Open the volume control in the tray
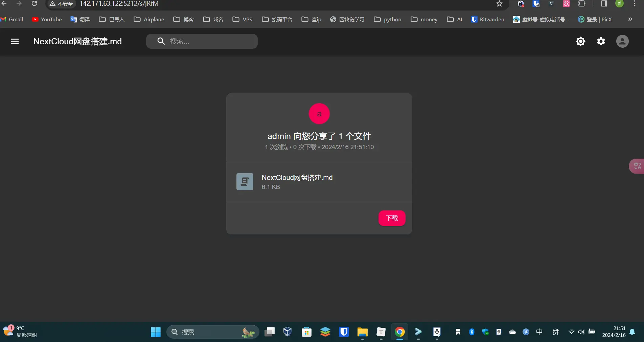This screenshot has height=342, width=644. pyautogui.click(x=581, y=332)
